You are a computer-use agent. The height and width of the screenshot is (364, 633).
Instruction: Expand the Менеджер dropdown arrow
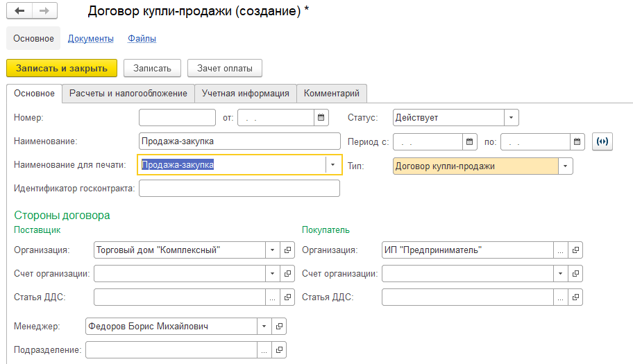tap(264, 327)
